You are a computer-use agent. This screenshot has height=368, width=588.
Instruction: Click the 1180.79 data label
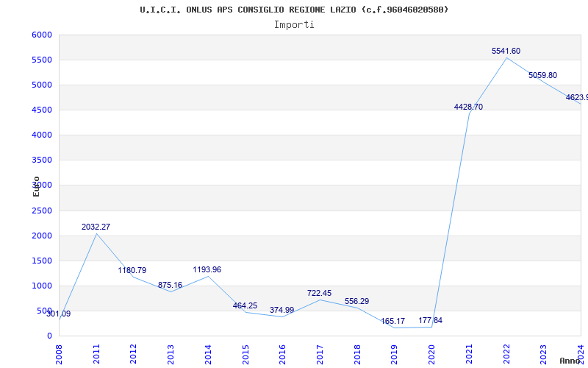tap(132, 270)
